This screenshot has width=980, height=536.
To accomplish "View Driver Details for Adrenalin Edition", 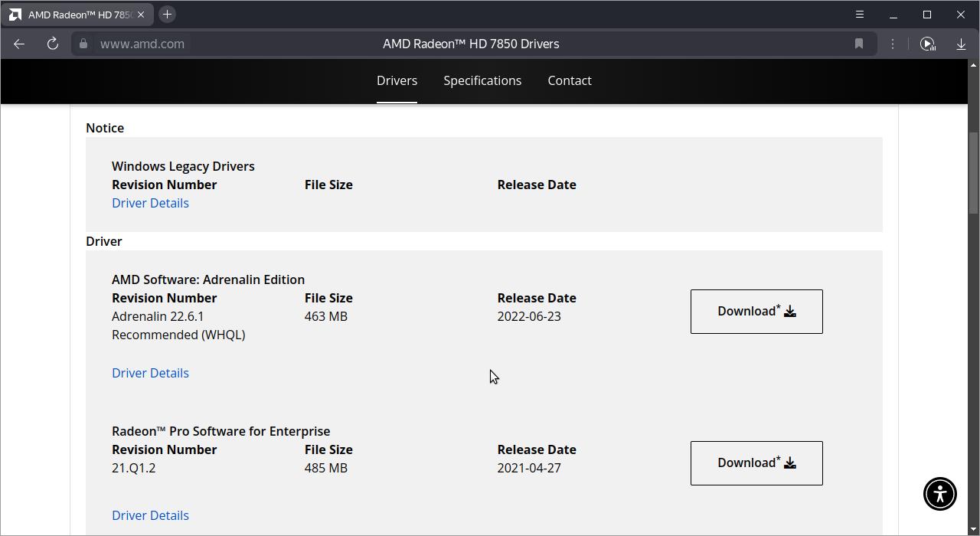I will coord(150,373).
